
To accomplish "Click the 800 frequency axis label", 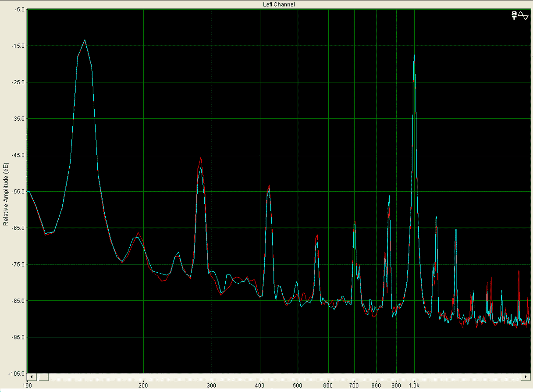I will tap(376, 386).
